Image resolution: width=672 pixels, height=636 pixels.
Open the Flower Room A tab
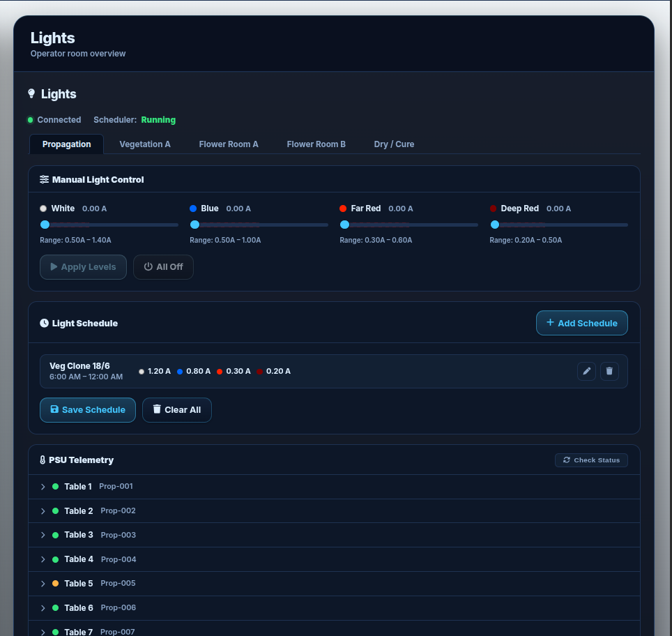point(229,144)
